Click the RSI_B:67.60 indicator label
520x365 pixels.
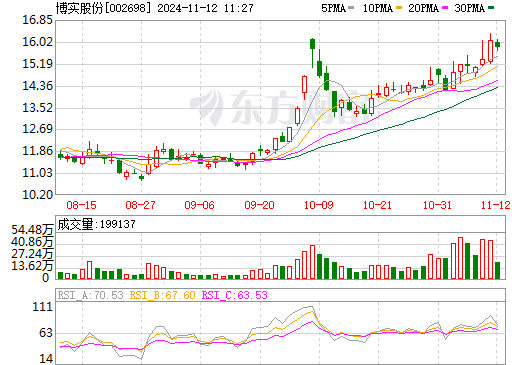162,295
